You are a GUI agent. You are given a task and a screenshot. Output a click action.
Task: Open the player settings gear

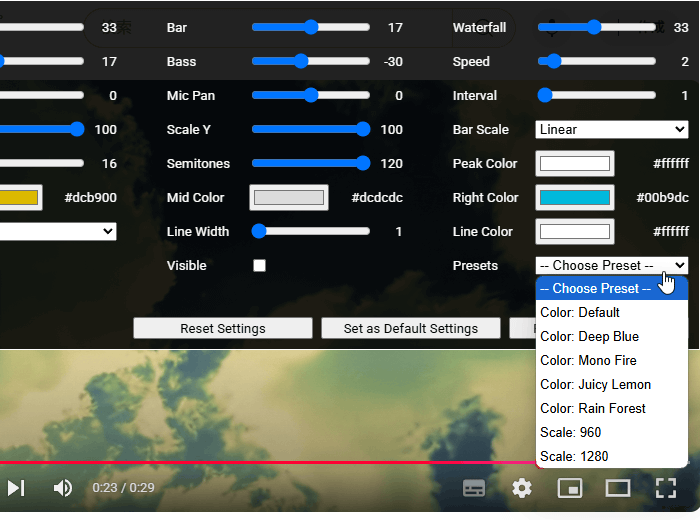(x=522, y=488)
